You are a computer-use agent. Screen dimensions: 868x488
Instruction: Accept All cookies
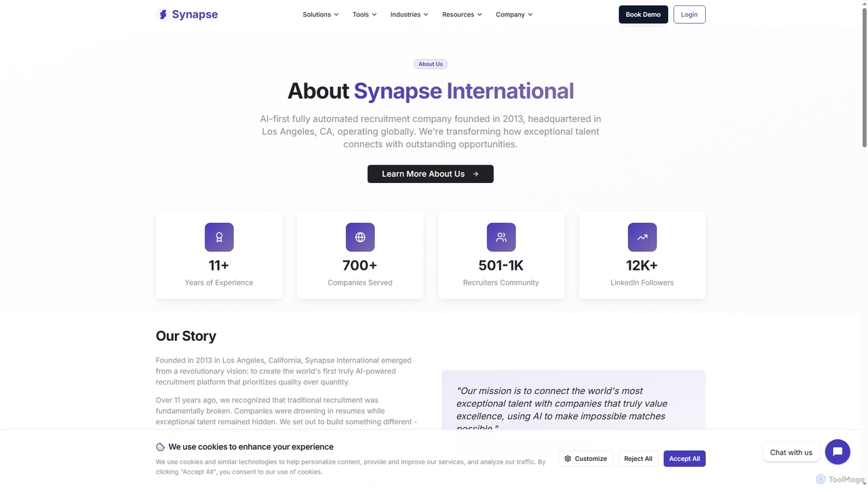coord(684,459)
